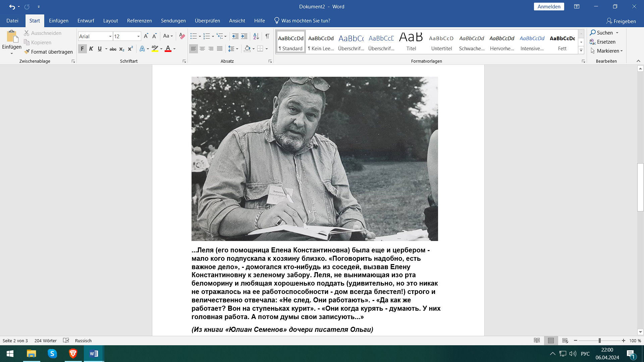Open the Brave browser from taskbar
The image size is (644, 362).
pos(73,354)
